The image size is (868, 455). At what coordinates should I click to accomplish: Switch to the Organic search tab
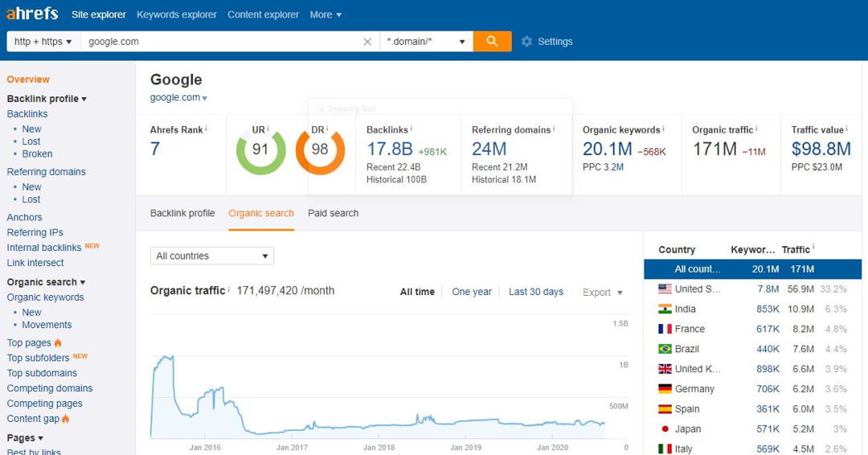261,213
